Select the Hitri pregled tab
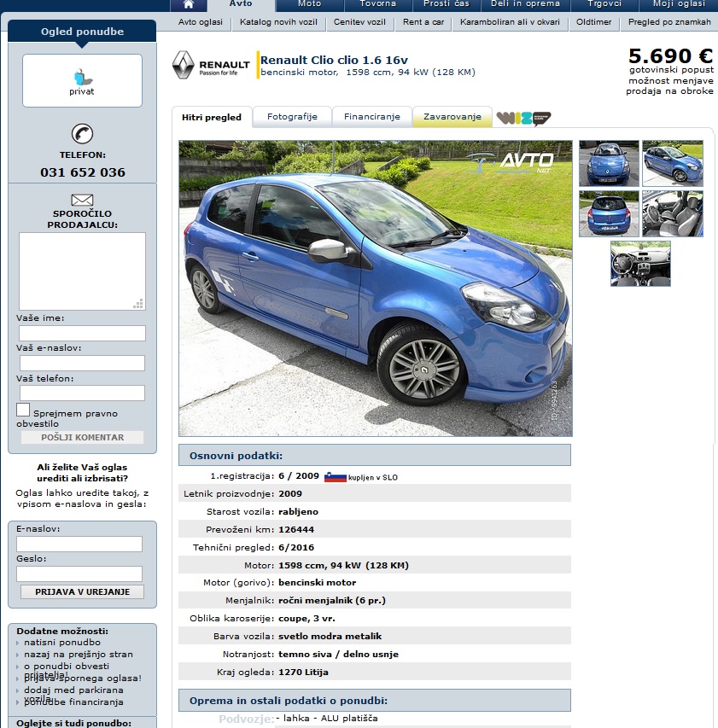 click(212, 117)
